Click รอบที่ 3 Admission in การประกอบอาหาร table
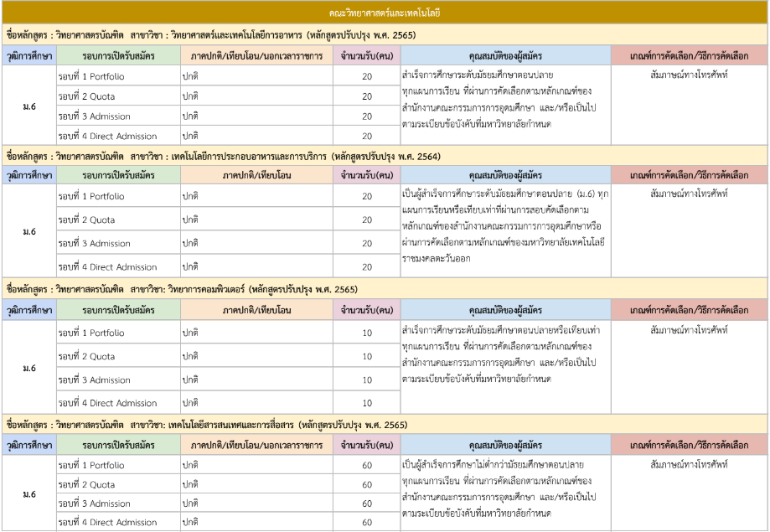 click(94, 244)
